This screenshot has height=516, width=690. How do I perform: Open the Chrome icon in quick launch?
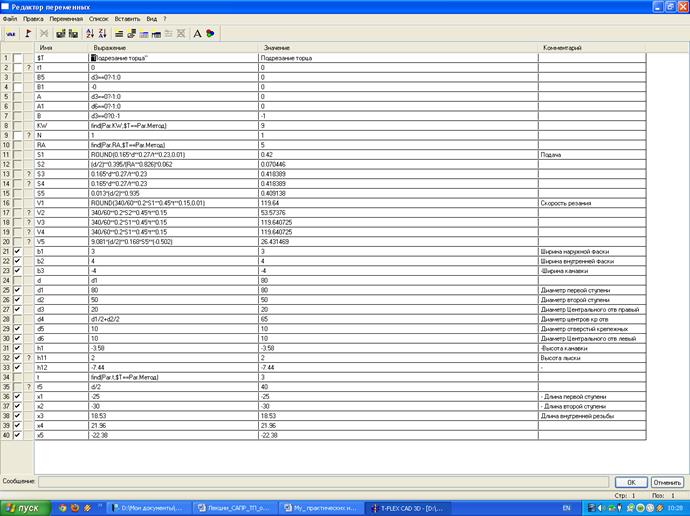[62, 508]
